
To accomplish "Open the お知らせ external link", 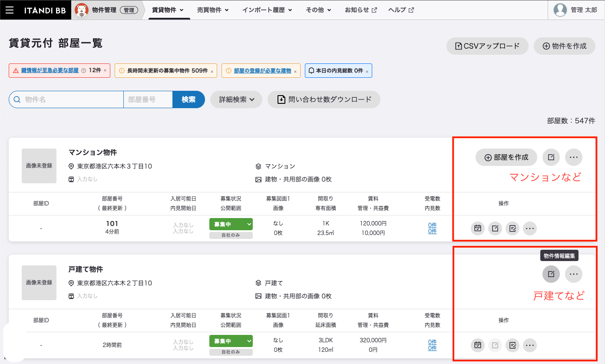I will [361, 10].
